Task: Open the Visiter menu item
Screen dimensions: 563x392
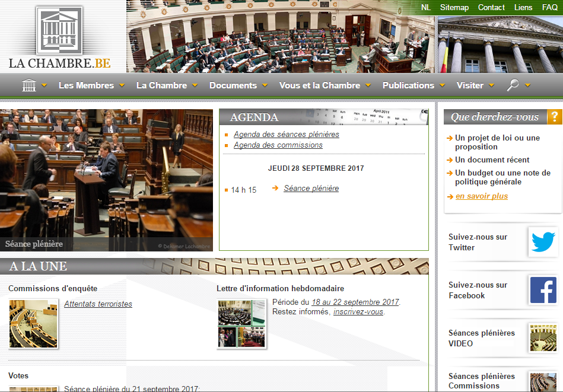Action: (x=470, y=85)
